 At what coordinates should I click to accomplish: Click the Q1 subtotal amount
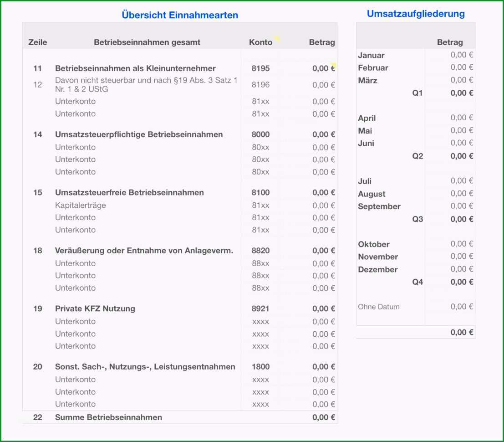(462, 93)
